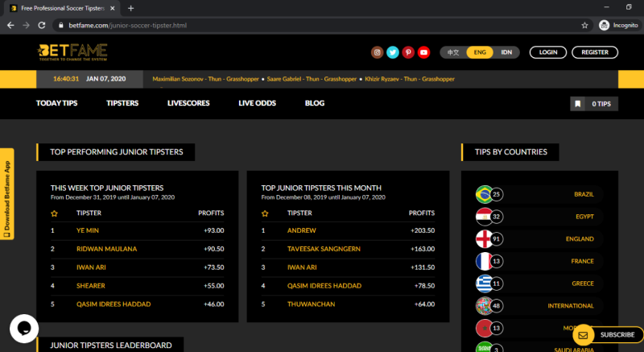The height and width of the screenshot is (352, 644).
Task: Open the TIPSTERS menu
Action: (122, 103)
